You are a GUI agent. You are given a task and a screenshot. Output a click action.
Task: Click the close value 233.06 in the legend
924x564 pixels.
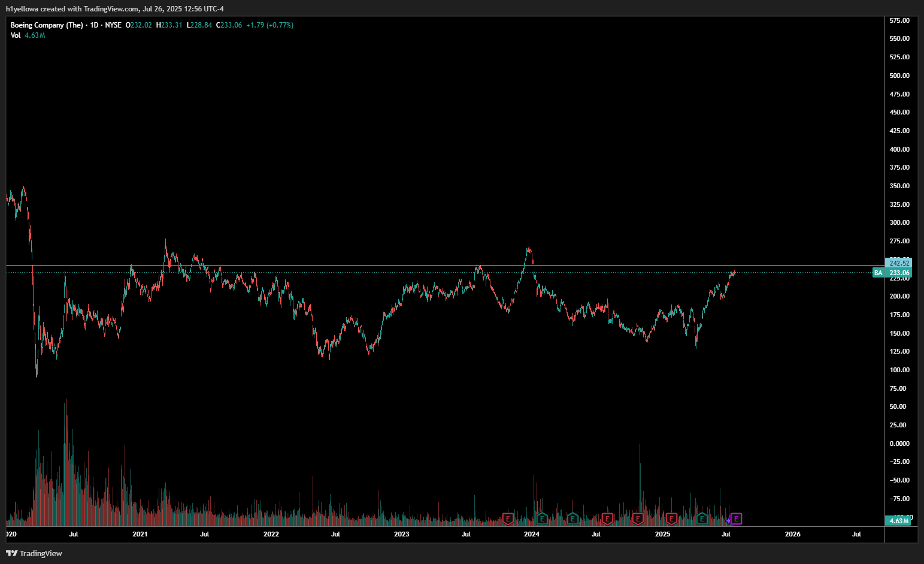tap(232, 25)
